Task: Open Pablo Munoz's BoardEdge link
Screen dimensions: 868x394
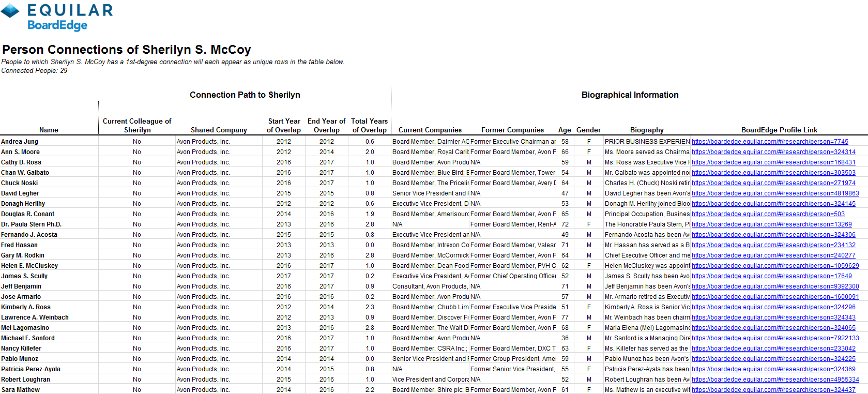Action: tap(773, 359)
